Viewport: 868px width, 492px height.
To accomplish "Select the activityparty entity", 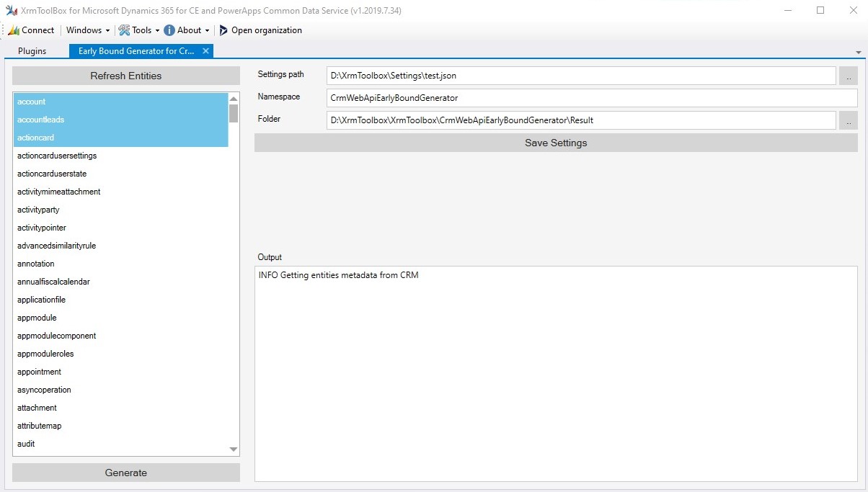I will pos(121,210).
